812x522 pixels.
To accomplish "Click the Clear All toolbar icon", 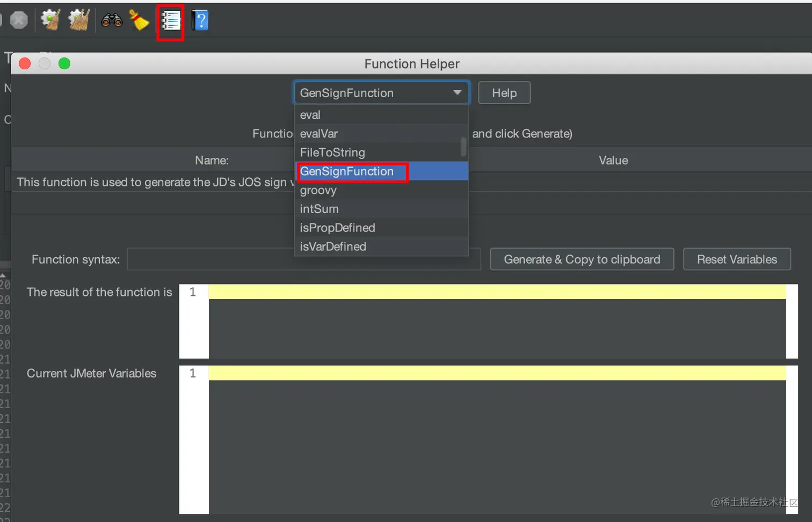I will [x=79, y=20].
